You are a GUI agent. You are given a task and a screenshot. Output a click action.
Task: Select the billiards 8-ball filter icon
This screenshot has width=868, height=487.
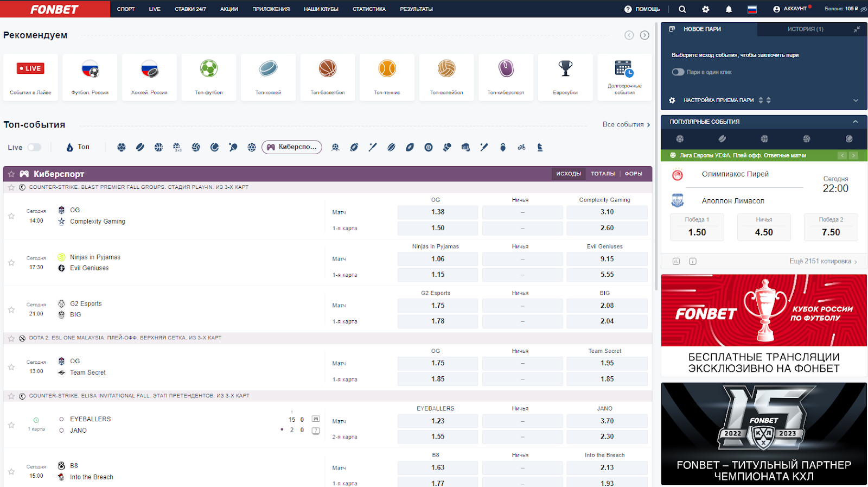429,147
